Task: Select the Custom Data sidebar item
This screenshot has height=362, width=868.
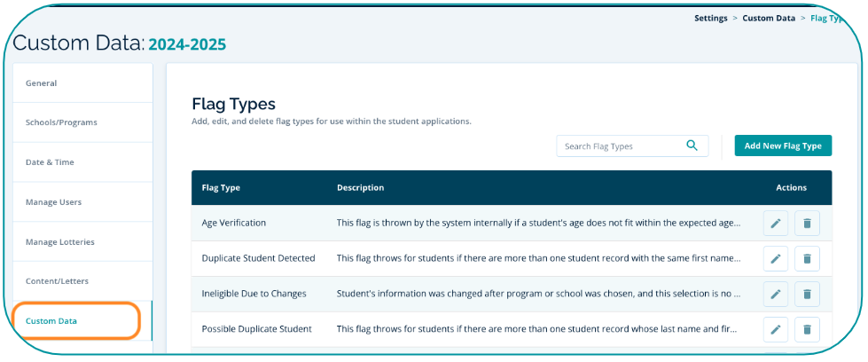Action: [51, 321]
